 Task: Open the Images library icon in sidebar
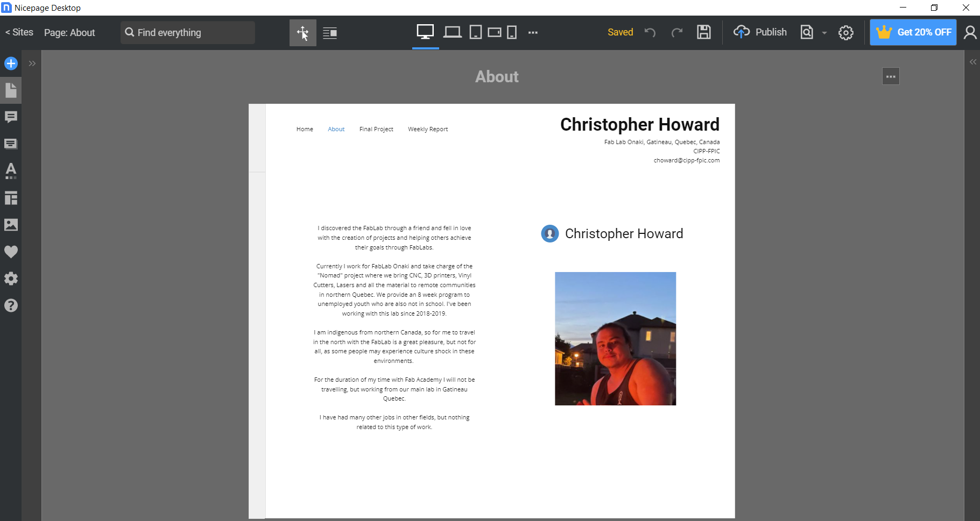click(11, 225)
